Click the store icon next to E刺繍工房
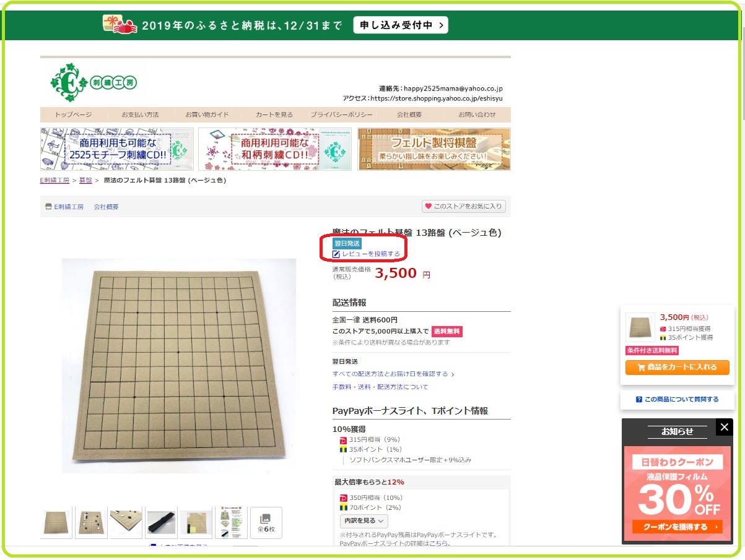 (48, 207)
